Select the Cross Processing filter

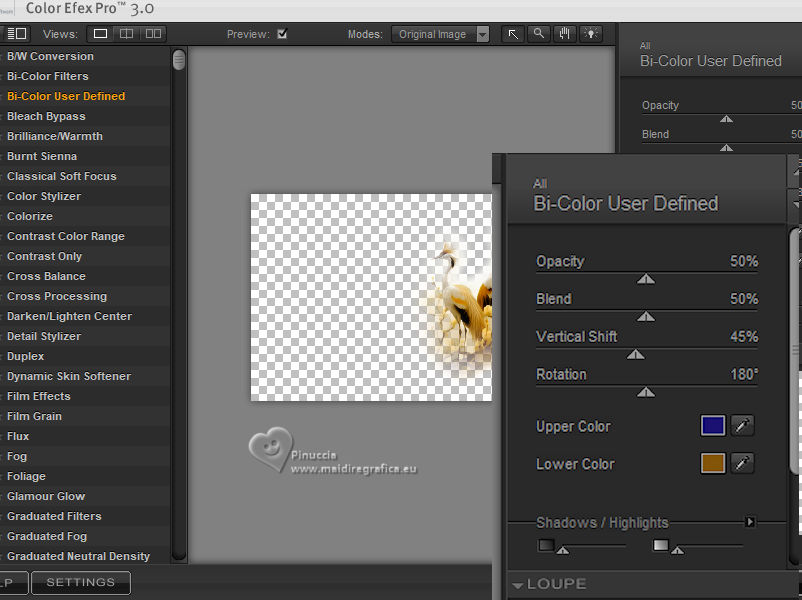click(56, 296)
